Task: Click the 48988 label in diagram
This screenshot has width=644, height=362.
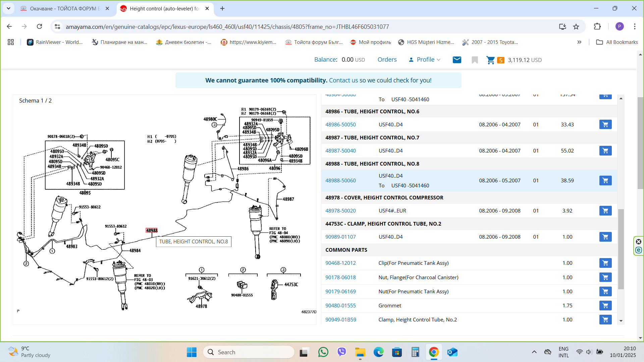Action: click(152, 231)
